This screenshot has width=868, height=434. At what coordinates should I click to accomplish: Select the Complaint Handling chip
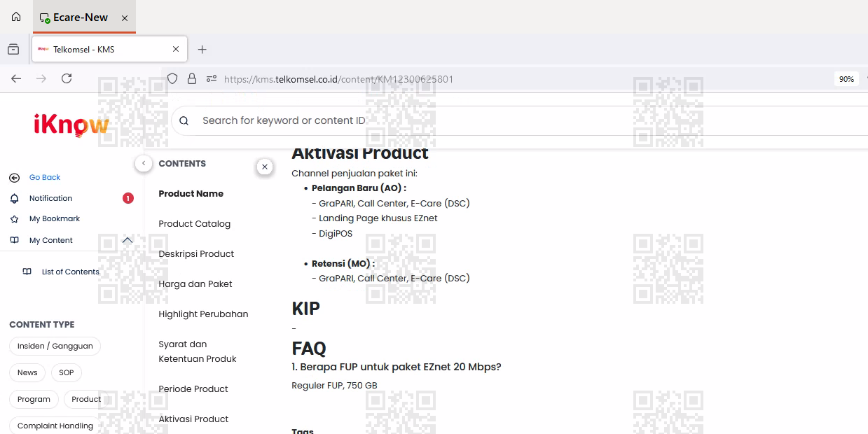pos(55,426)
